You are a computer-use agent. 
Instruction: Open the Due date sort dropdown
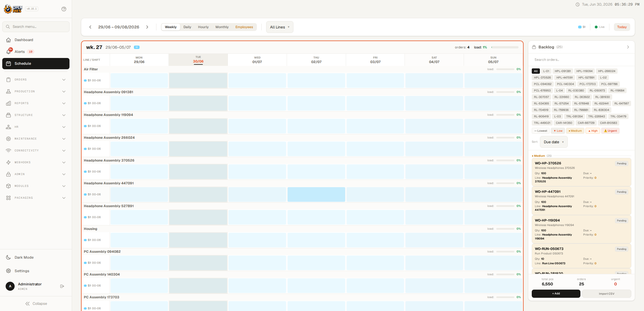553,142
